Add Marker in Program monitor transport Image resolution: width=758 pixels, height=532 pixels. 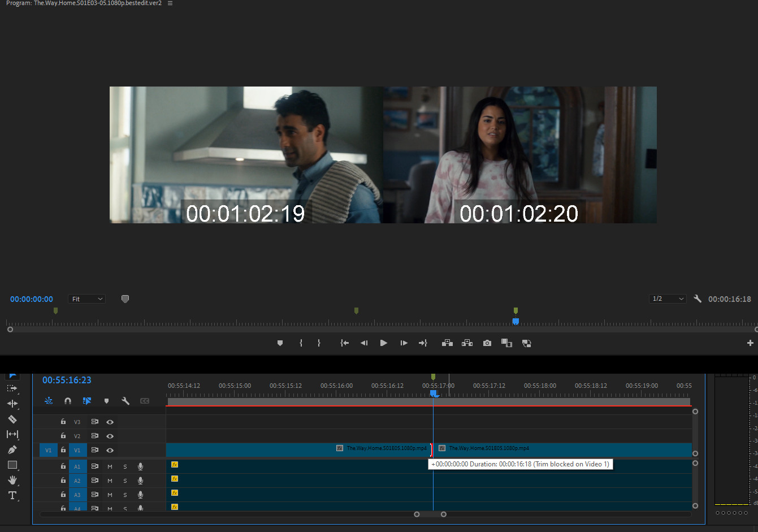[280, 343]
